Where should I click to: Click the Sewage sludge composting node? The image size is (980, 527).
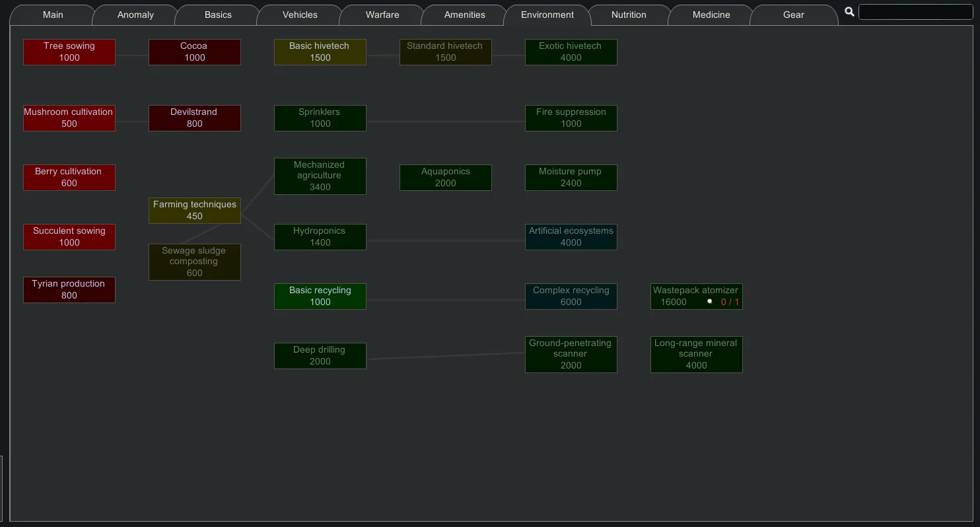point(195,262)
